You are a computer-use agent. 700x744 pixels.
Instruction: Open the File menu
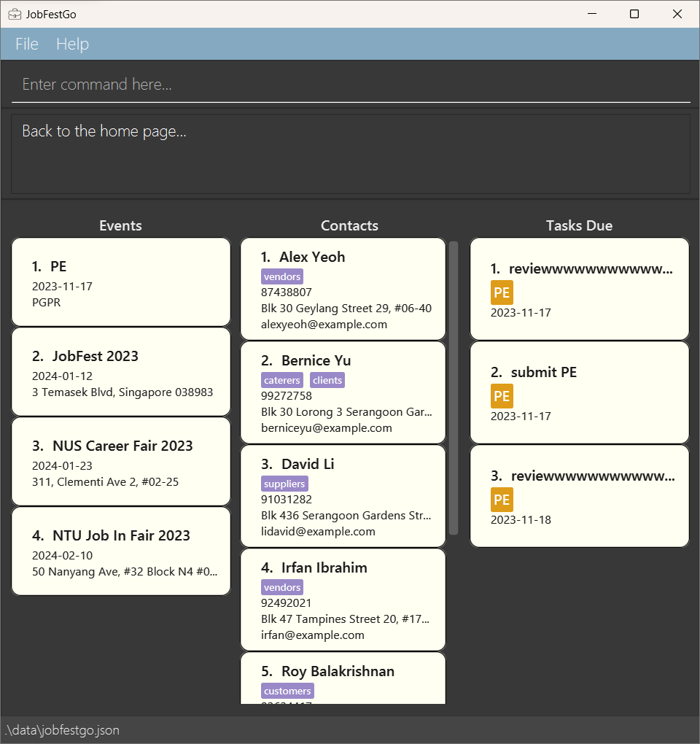[x=26, y=44]
